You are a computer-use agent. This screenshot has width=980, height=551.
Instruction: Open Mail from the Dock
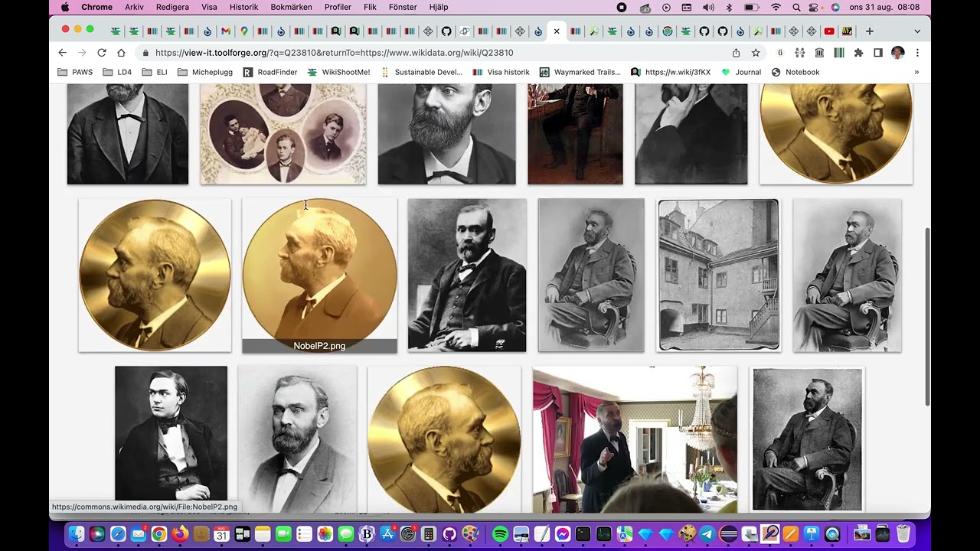click(139, 534)
